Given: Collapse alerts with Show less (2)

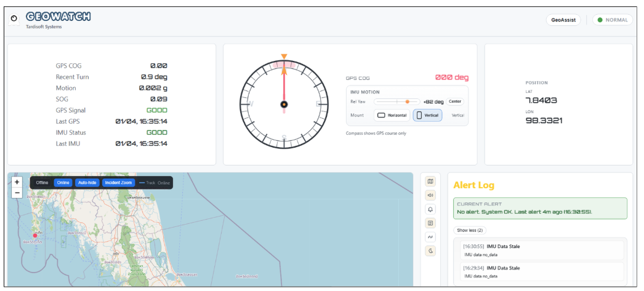Looking at the screenshot, I should (469, 230).
